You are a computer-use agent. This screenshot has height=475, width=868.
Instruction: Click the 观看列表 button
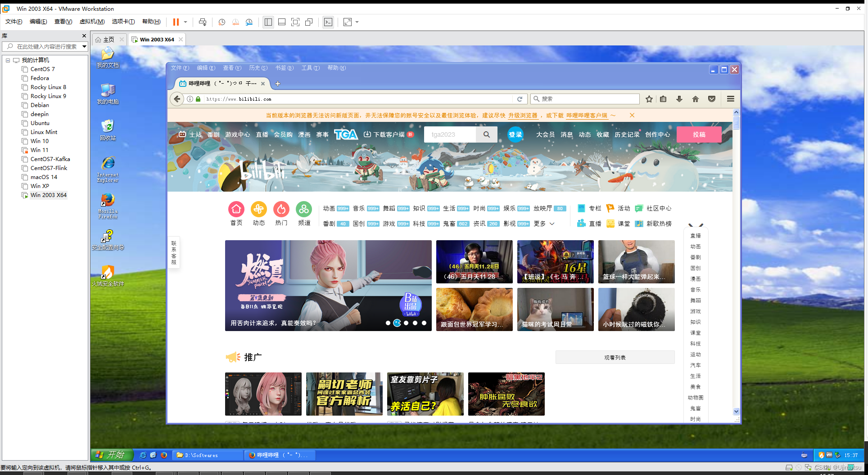[615, 358]
